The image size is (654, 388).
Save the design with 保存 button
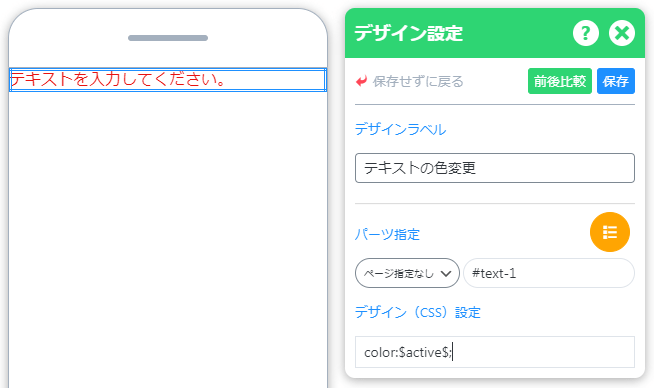pyautogui.click(x=615, y=81)
